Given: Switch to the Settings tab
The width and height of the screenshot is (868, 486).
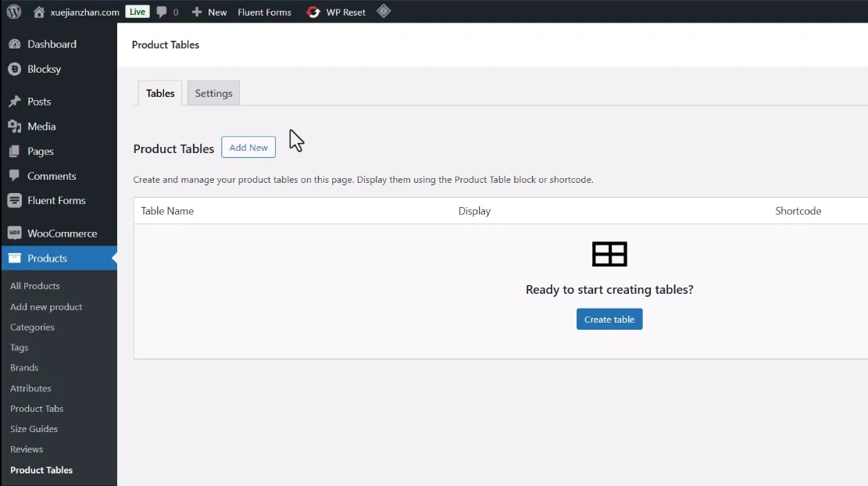Looking at the screenshot, I should 213,93.
